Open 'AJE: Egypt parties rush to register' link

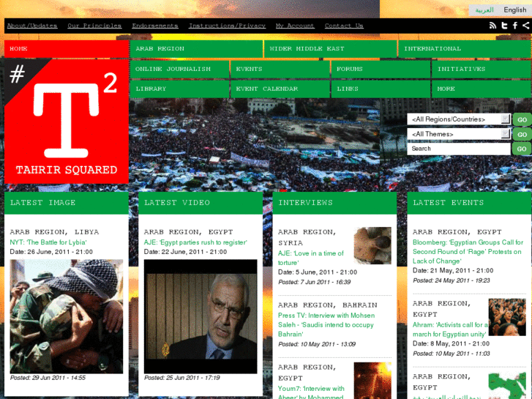195,242
